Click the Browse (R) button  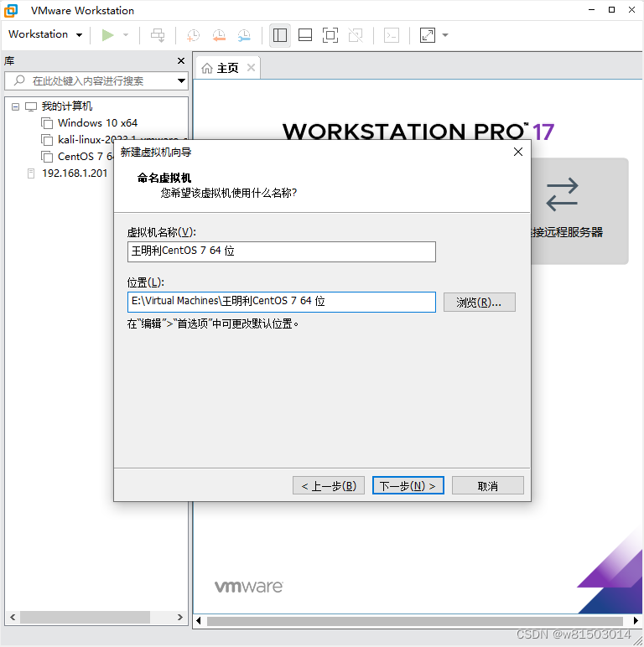480,303
